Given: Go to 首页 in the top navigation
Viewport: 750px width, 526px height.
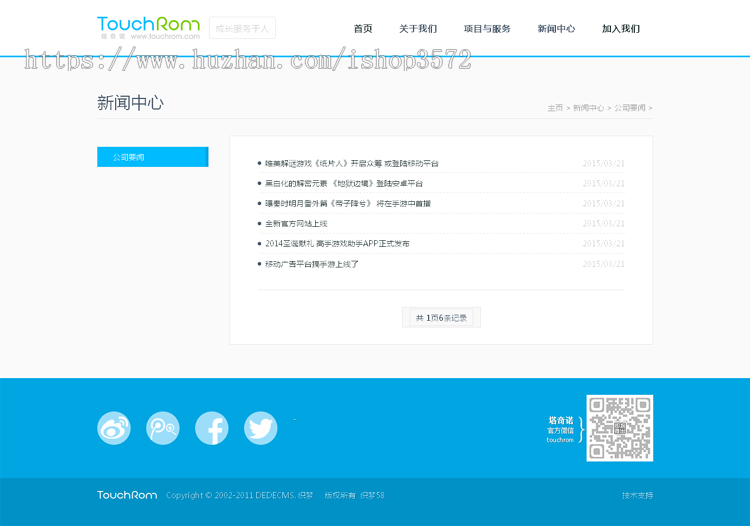Looking at the screenshot, I should pyautogui.click(x=363, y=29).
